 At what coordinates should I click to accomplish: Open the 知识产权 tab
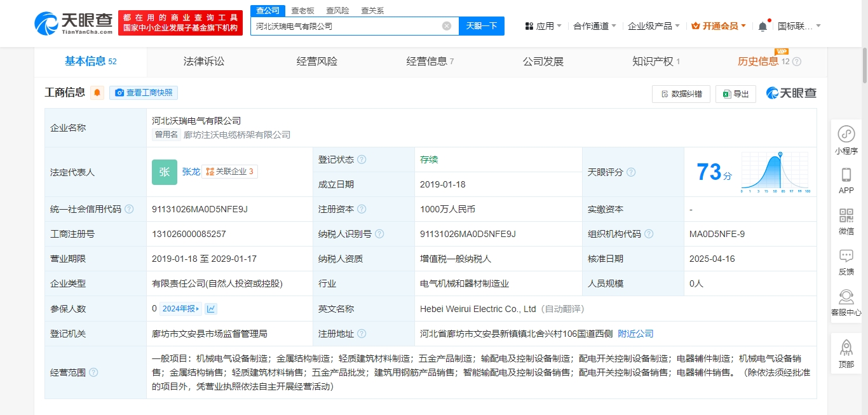pyautogui.click(x=656, y=62)
